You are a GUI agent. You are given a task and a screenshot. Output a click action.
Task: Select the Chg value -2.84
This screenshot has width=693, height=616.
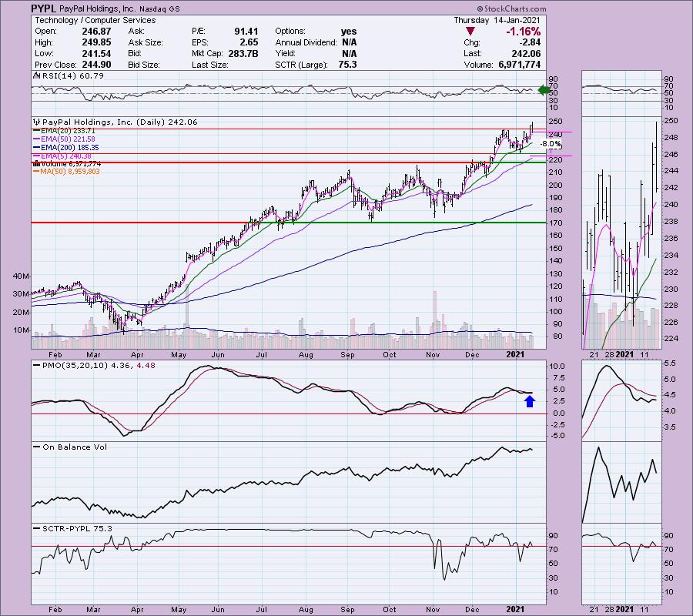tap(530, 42)
